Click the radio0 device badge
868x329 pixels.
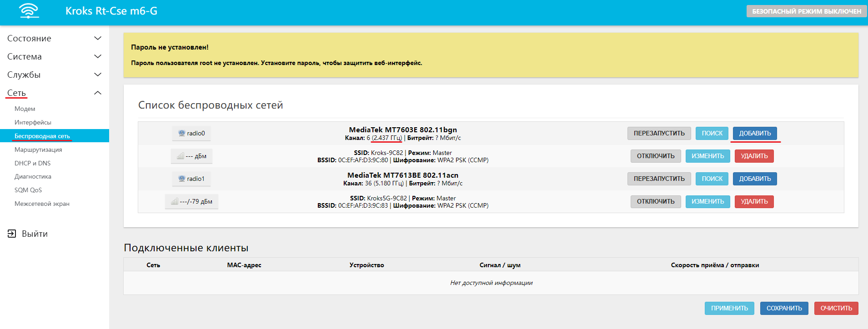191,133
